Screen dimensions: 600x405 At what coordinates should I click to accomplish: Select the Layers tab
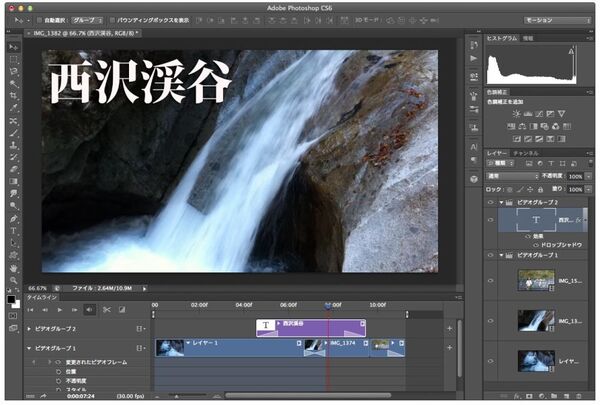(497, 153)
